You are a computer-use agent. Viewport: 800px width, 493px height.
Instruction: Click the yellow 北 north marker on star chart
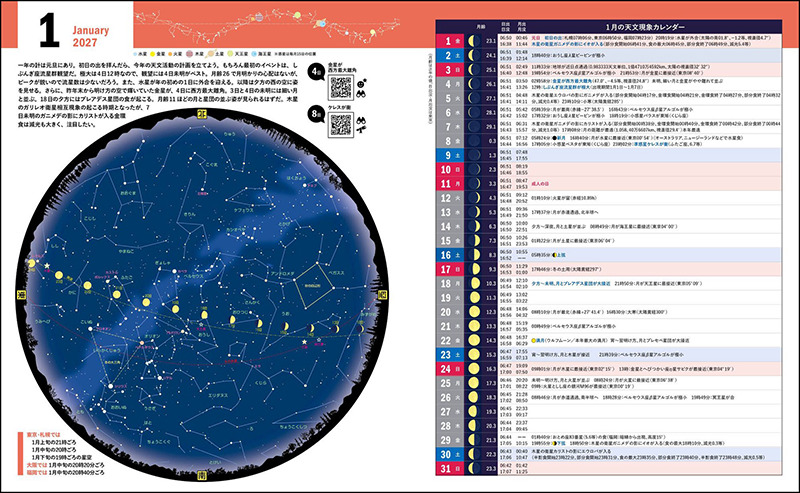[x=202, y=114]
